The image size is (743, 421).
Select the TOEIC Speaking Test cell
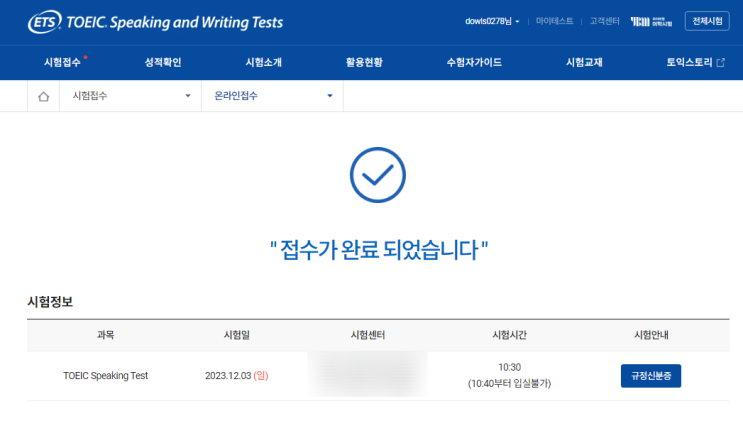coord(106,375)
